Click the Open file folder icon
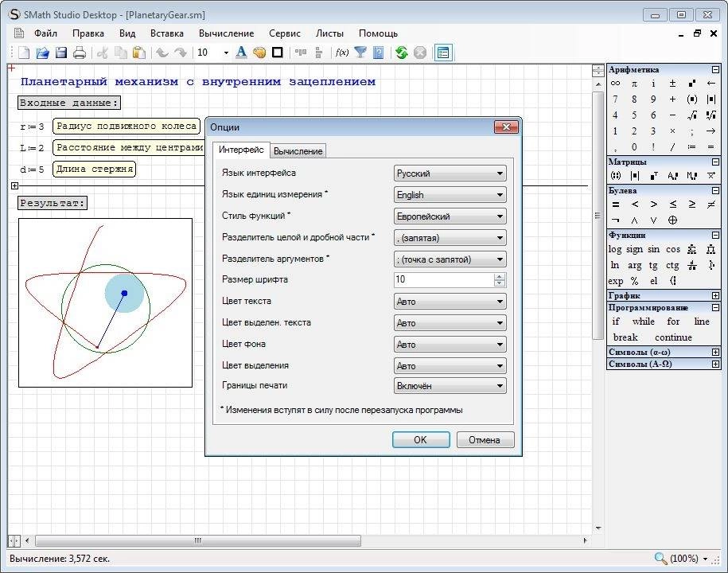The image size is (728, 573). [42, 53]
